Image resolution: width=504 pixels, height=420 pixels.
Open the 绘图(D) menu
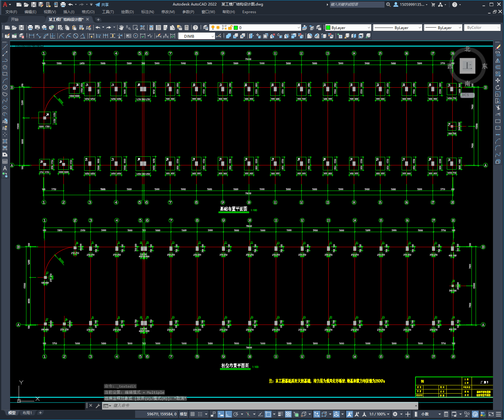click(x=127, y=12)
